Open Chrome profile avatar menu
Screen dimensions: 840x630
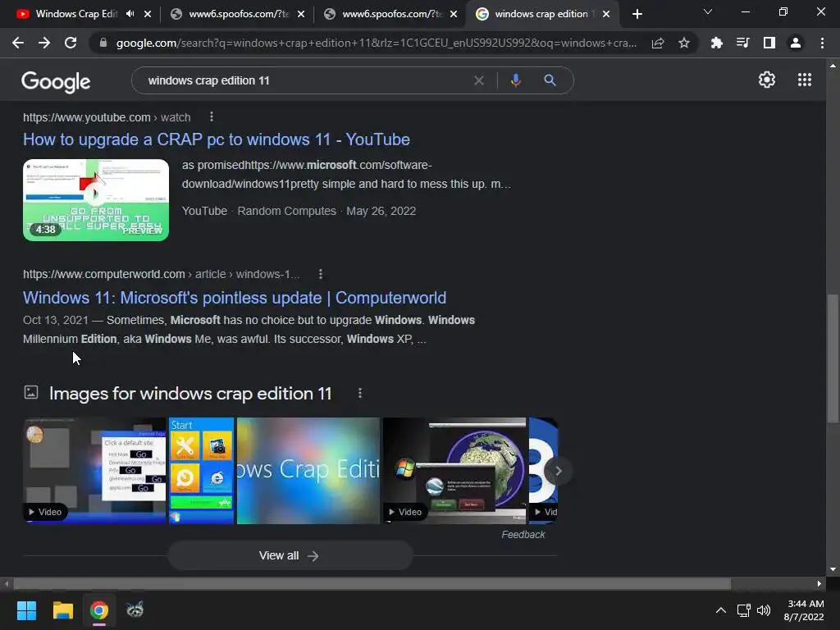pyautogui.click(x=796, y=43)
